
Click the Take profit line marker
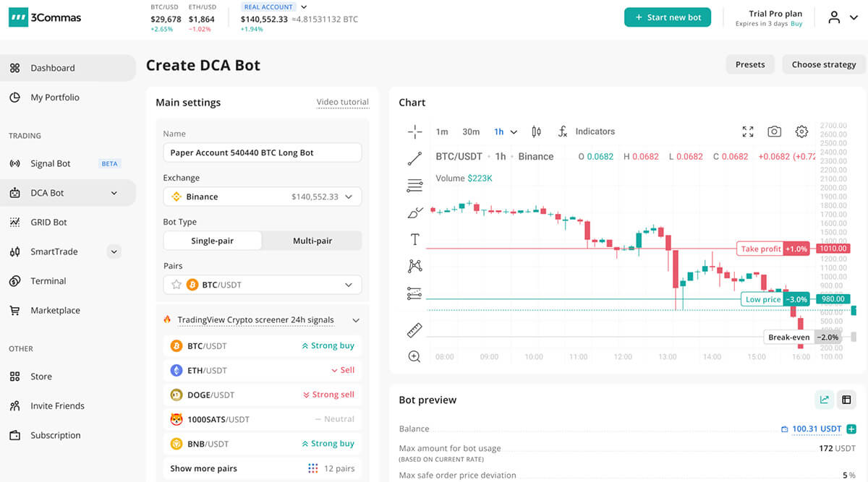click(x=760, y=249)
